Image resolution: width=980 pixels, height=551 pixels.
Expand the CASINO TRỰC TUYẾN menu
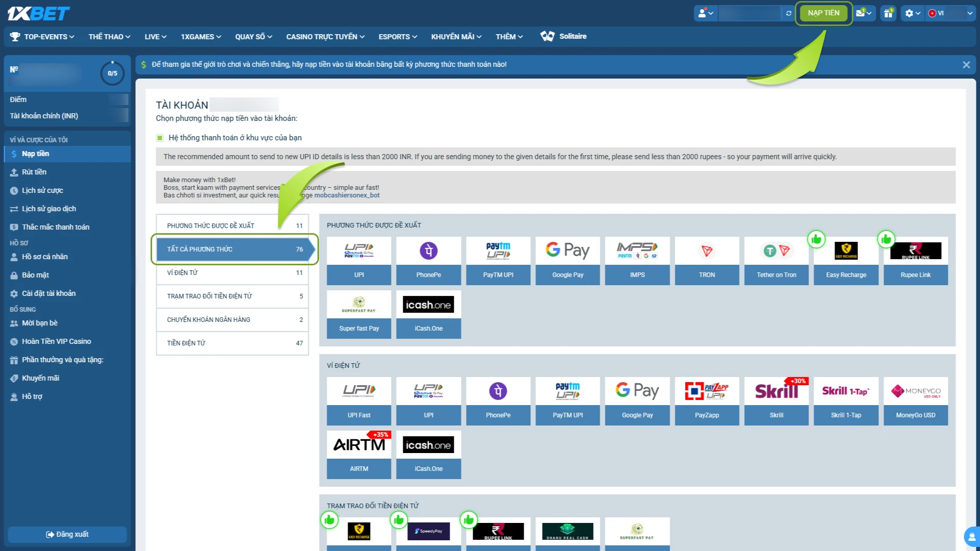(325, 37)
